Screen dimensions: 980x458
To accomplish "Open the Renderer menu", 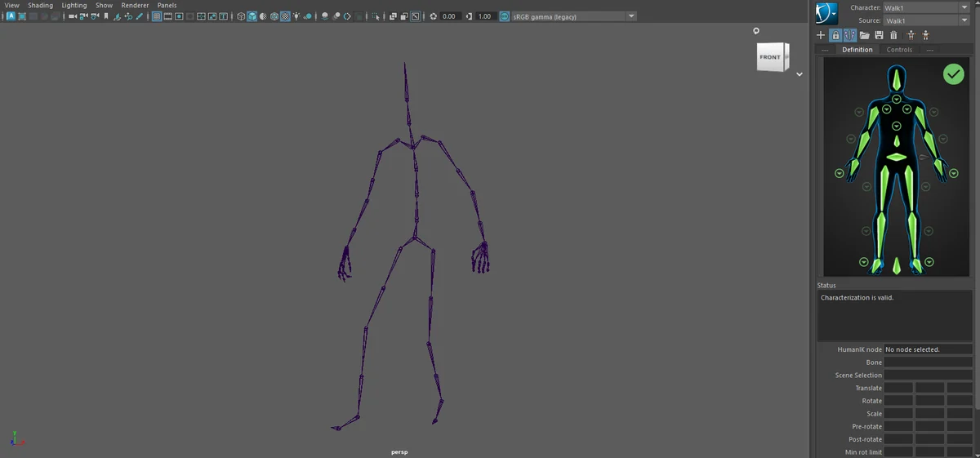I will [135, 5].
